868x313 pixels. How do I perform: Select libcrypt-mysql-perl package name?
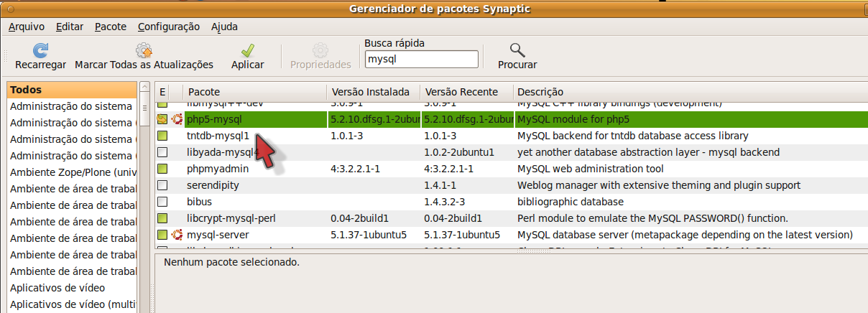pos(232,218)
